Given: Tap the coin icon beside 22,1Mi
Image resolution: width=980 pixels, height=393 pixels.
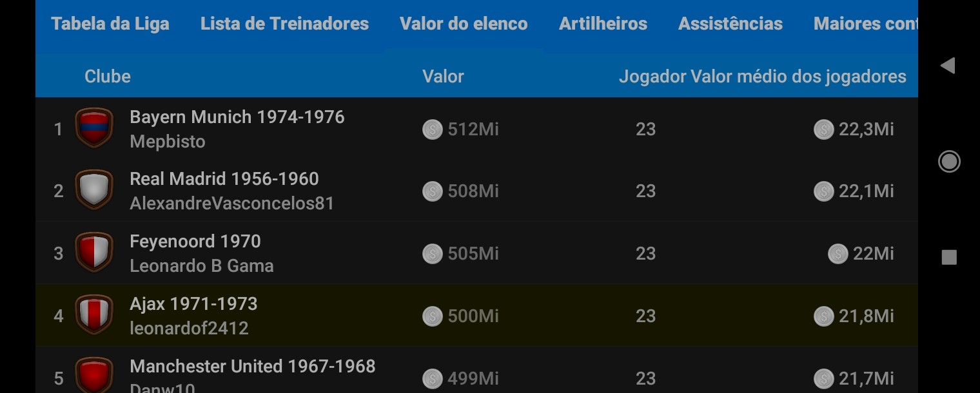Looking at the screenshot, I should (x=823, y=191).
